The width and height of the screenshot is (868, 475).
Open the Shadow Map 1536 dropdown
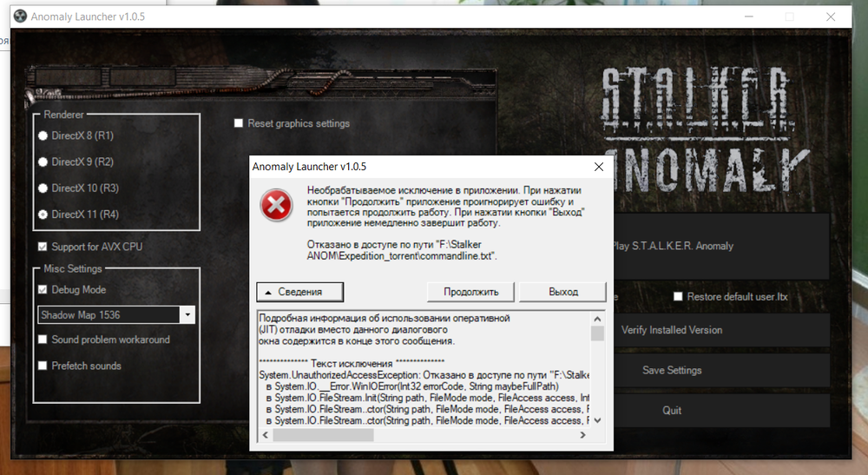(x=187, y=315)
